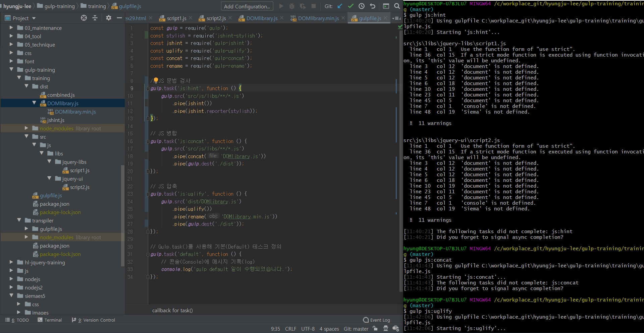Switch to the DOMlibrary.min.js tab

point(318,18)
